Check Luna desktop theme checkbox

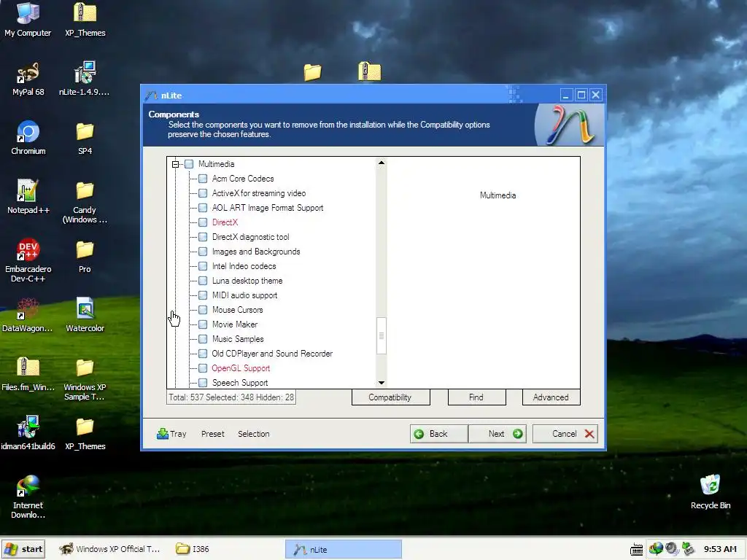click(203, 281)
